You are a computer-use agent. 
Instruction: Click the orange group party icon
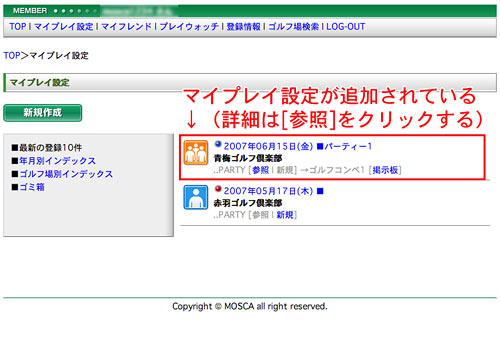(196, 153)
